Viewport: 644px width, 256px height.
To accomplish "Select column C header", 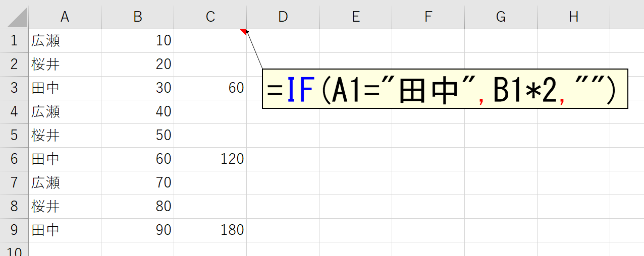I will pyautogui.click(x=210, y=17).
